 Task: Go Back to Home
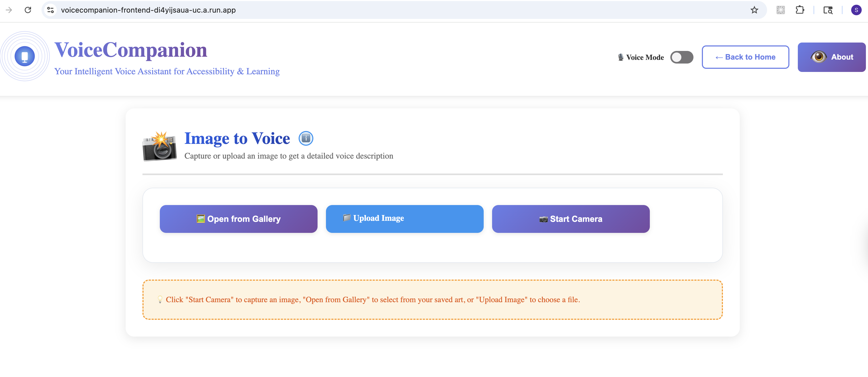(745, 57)
